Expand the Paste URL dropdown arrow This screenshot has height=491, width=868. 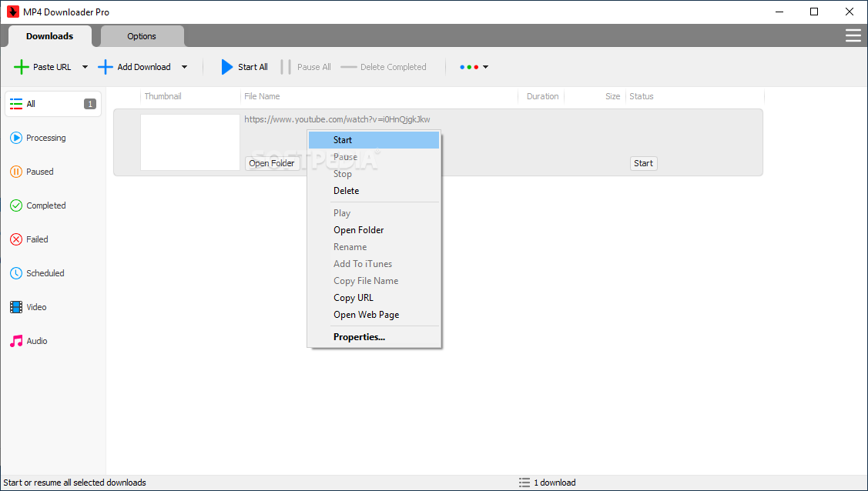click(85, 67)
